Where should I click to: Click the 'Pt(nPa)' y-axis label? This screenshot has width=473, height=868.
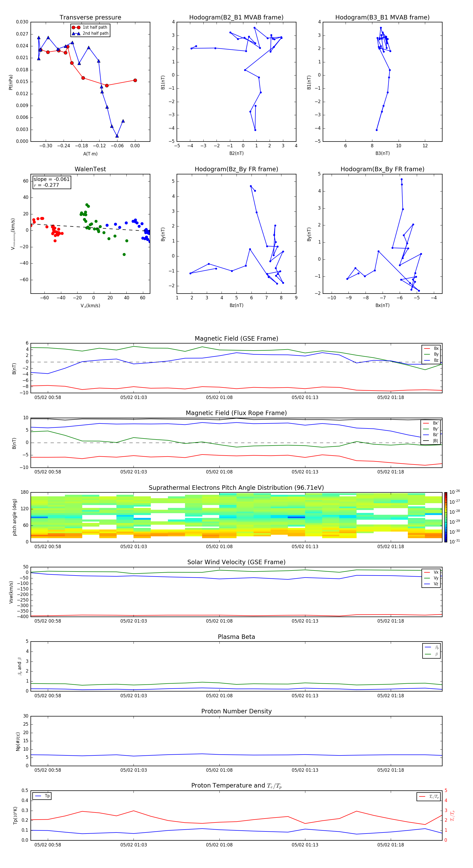pyautogui.click(x=11, y=82)
